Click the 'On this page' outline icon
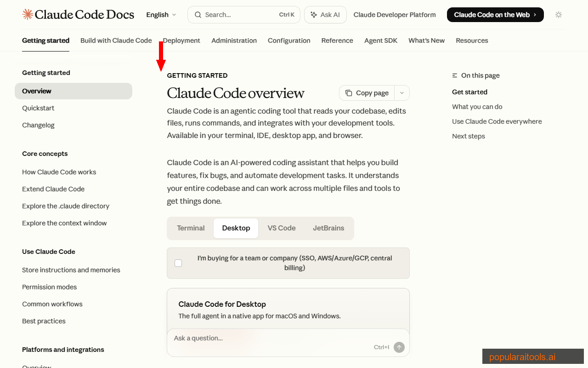This screenshot has height=368, width=588. [x=454, y=75]
